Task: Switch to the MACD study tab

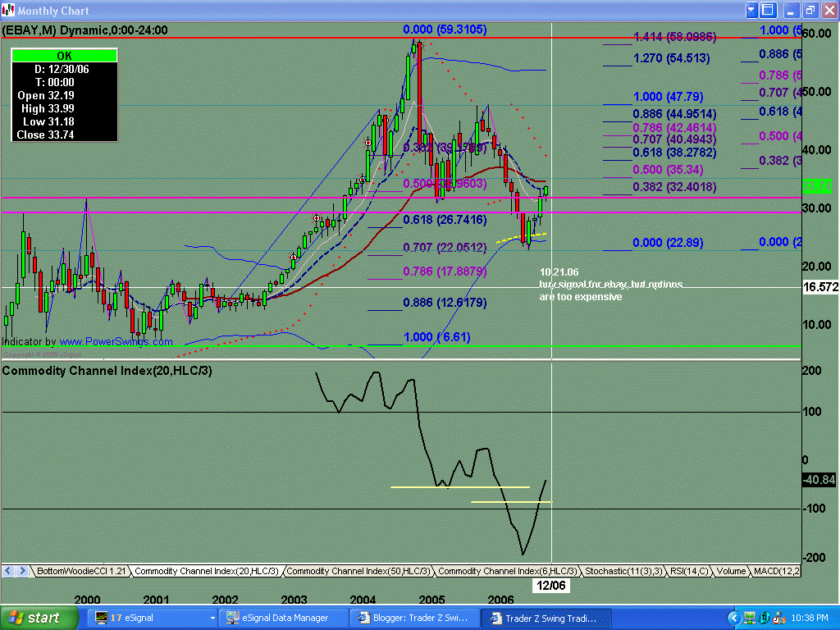Action: pos(776,571)
